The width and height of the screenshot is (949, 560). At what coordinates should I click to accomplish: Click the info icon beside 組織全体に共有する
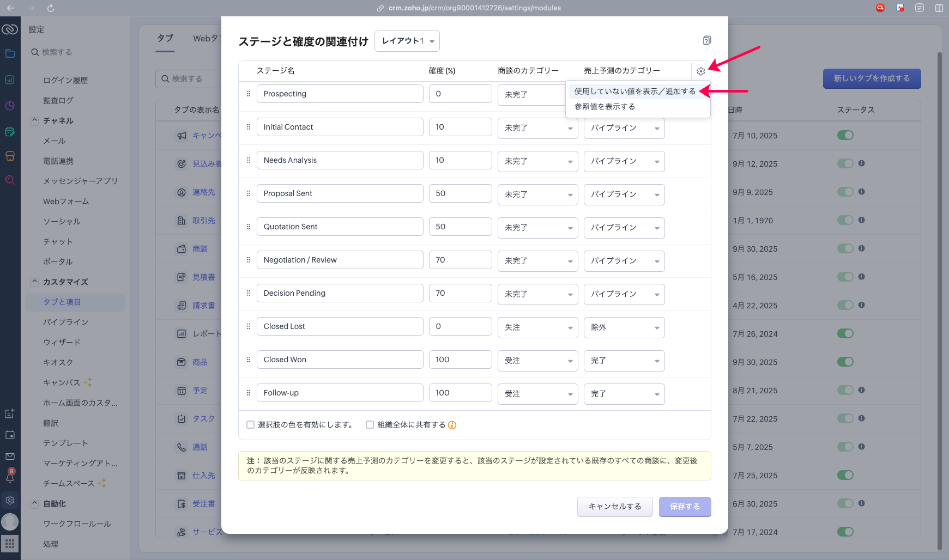(x=452, y=425)
